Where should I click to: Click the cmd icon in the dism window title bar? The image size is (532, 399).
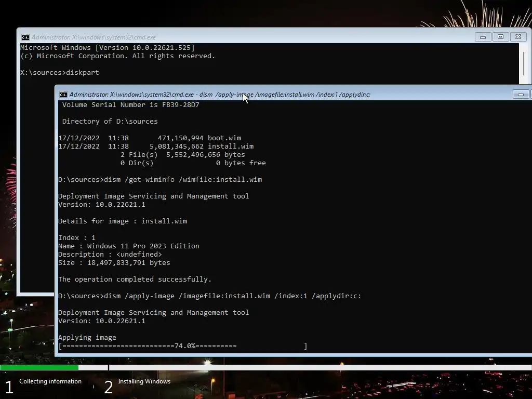pos(63,95)
